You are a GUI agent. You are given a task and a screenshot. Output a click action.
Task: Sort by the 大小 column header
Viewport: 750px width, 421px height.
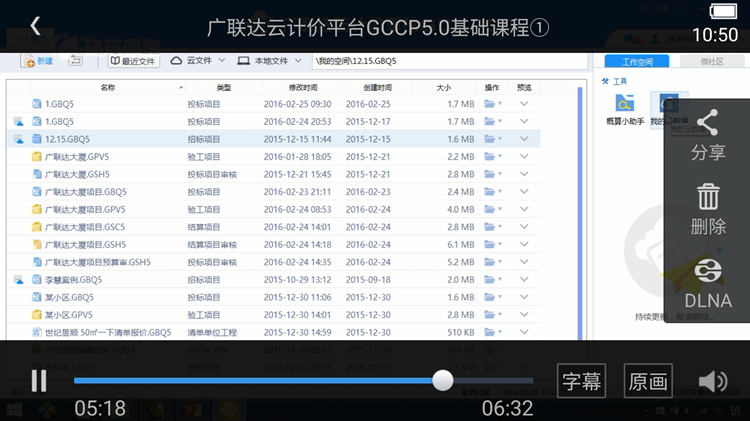[x=443, y=88]
